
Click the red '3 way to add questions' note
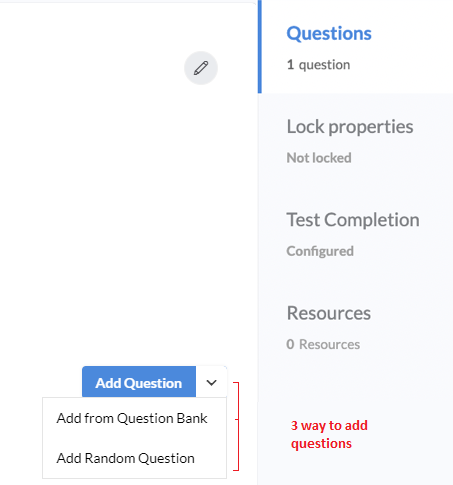coord(329,434)
